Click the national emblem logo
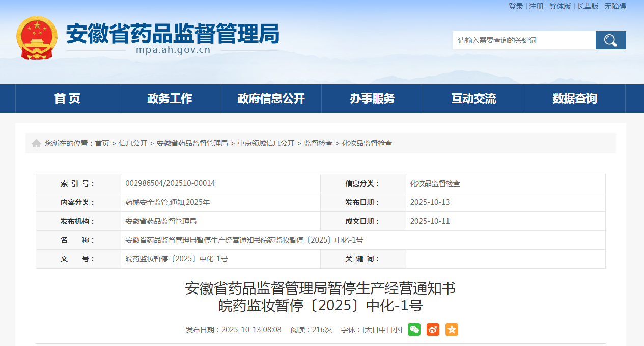 pos(37,38)
